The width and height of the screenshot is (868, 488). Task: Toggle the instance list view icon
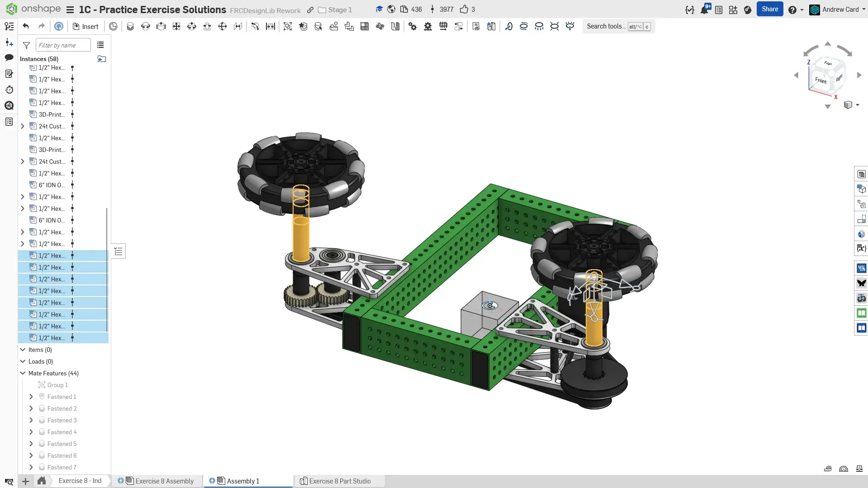tap(100, 45)
